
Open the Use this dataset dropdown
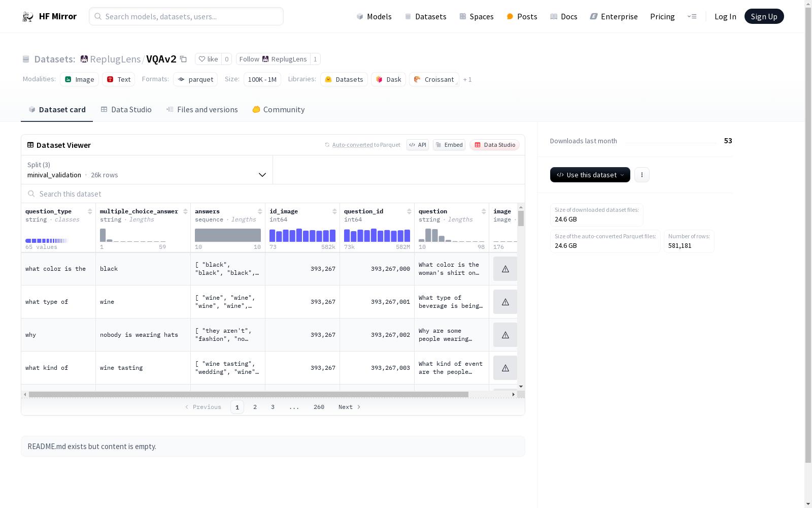pos(590,175)
